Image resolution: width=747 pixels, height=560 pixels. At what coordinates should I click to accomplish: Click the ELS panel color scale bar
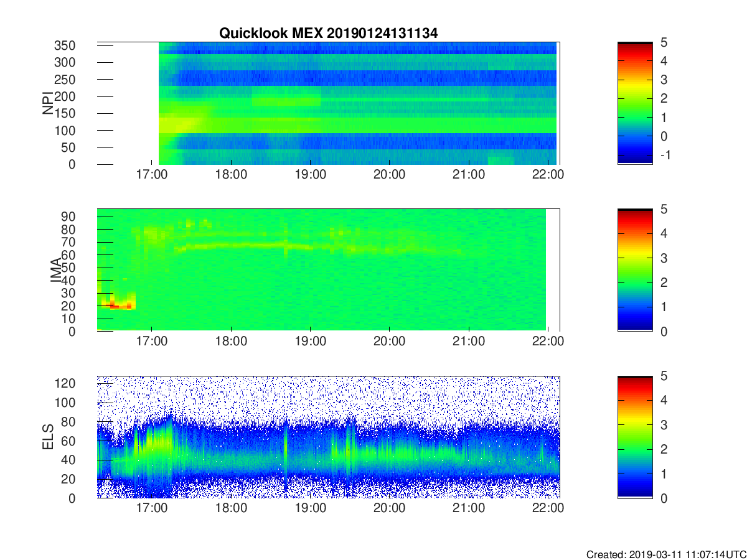pyautogui.click(x=635, y=437)
